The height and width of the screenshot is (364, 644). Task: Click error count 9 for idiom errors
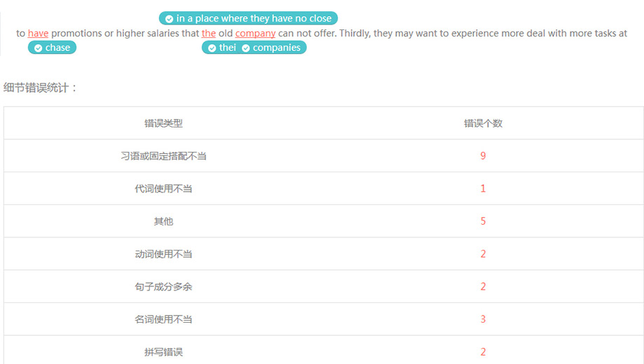click(x=483, y=156)
